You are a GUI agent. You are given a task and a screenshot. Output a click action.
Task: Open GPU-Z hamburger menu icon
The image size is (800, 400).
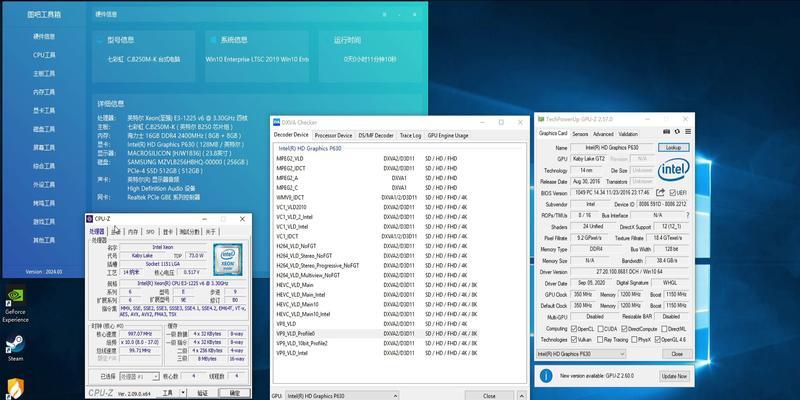688,132
